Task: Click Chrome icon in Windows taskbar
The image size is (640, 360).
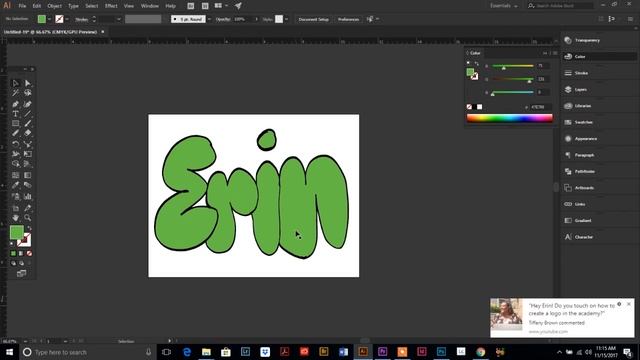Action: (480, 352)
